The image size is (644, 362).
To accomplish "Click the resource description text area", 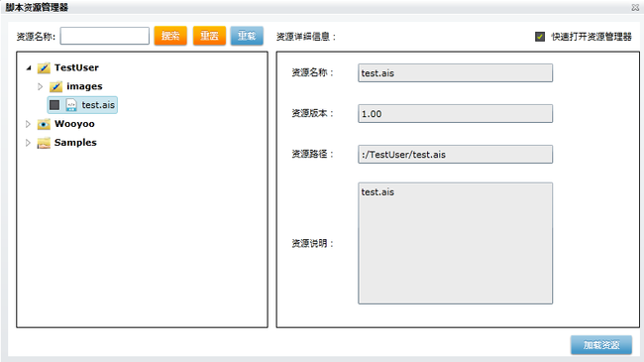I will coord(455,244).
